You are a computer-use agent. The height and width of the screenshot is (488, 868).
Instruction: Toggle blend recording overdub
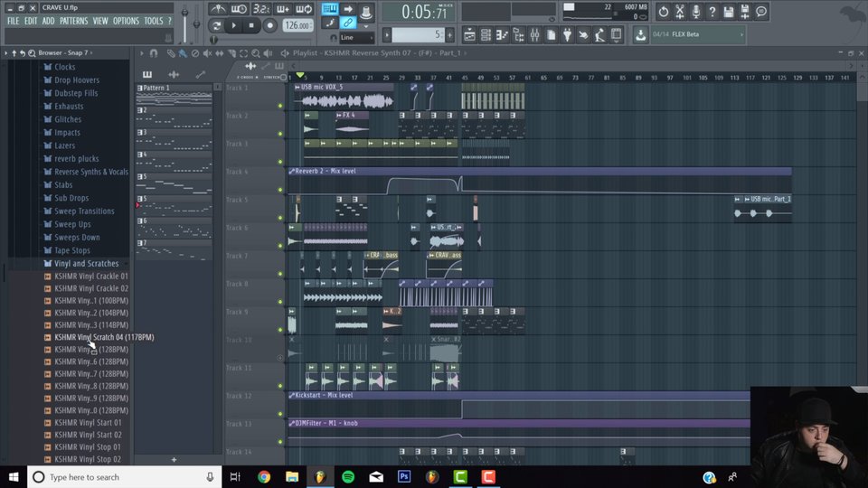[x=282, y=9]
